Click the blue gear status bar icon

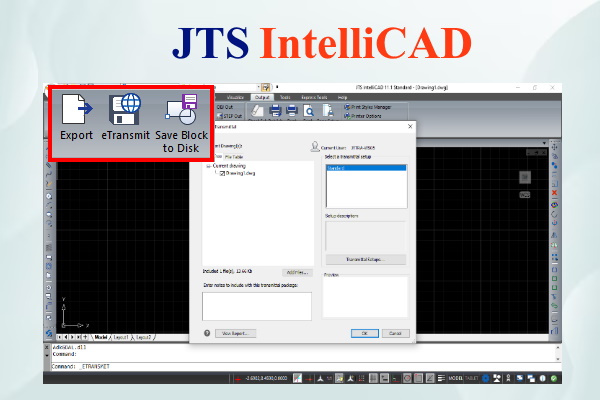[486, 378]
